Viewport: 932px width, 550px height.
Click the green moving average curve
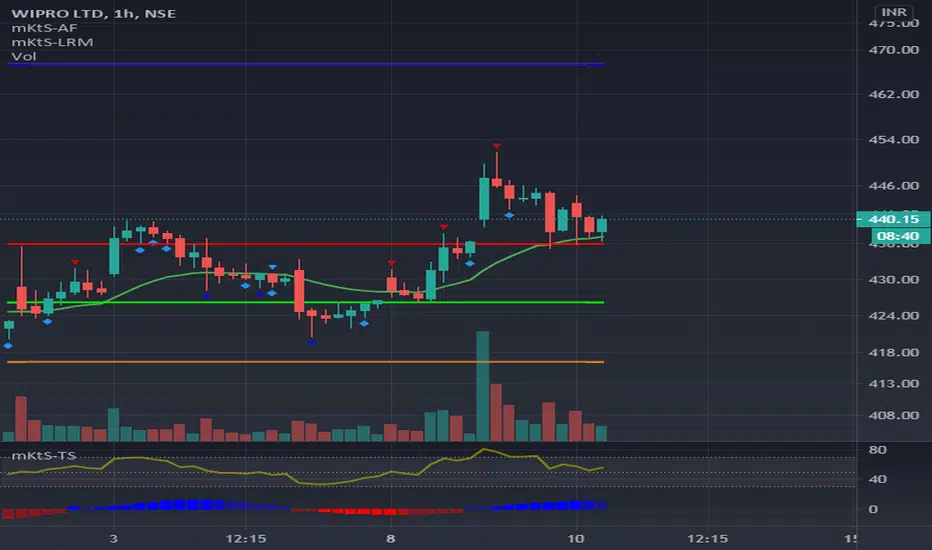[x=306, y=280]
